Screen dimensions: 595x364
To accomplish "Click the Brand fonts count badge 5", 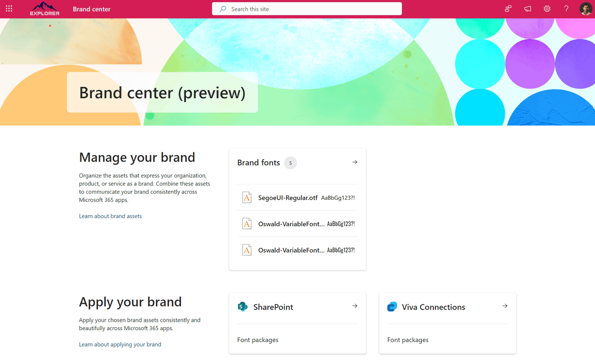I will click(291, 163).
